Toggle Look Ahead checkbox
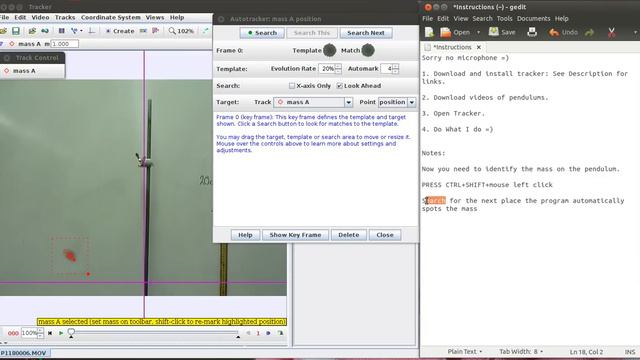Image resolution: width=640 pixels, height=360 pixels. point(339,86)
